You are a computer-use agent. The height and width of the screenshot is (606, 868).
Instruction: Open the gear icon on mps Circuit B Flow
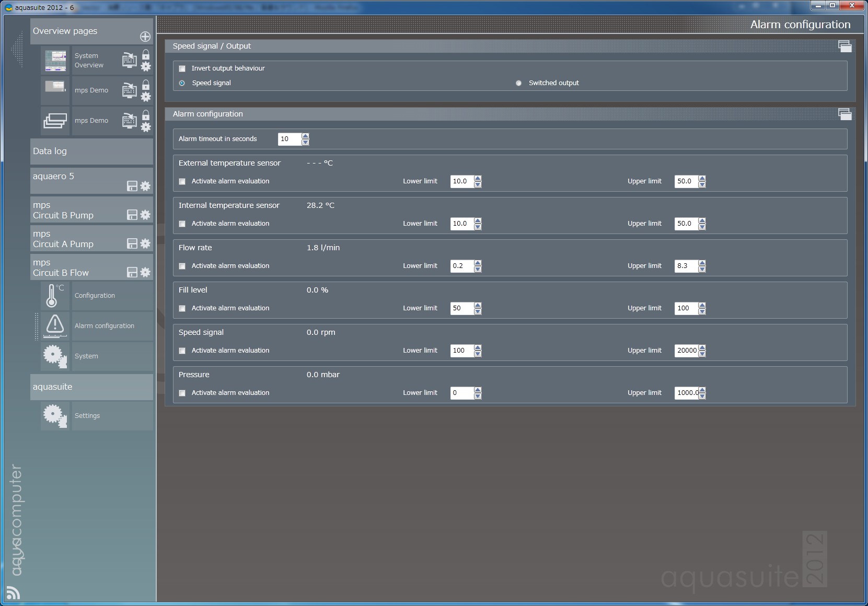pyautogui.click(x=145, y=272)
